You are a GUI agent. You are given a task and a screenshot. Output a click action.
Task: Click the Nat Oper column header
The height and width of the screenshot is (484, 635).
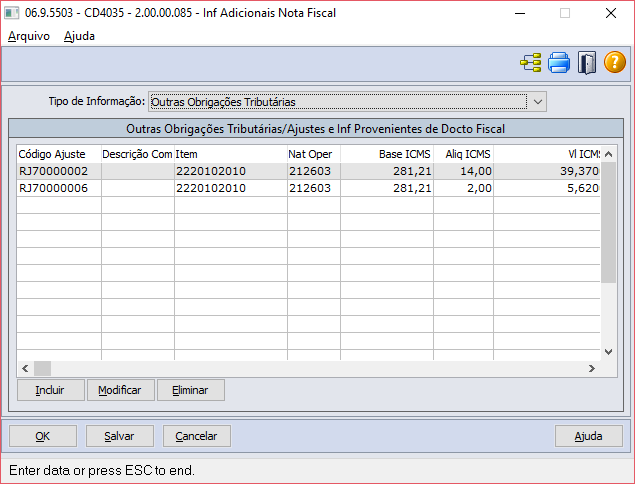point(314,154)
